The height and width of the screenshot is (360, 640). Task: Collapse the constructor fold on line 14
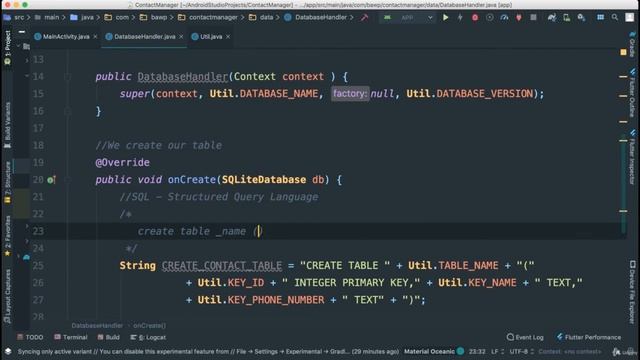[x=68, y=77]
